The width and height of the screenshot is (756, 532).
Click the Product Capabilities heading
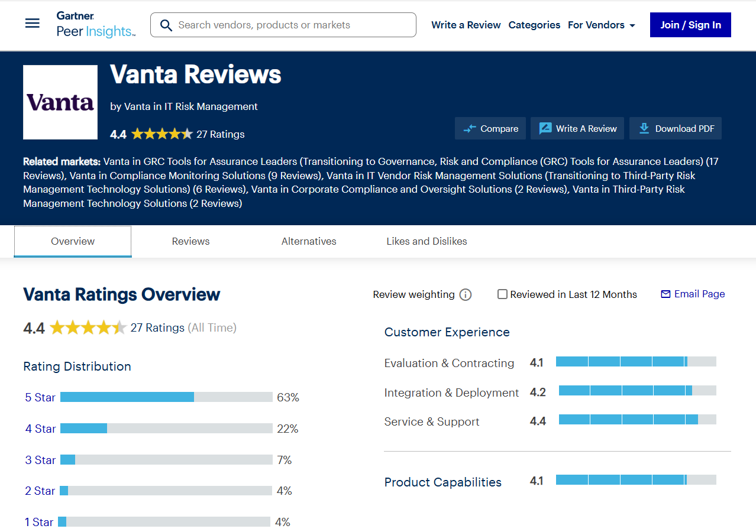[x=442, y=482]
